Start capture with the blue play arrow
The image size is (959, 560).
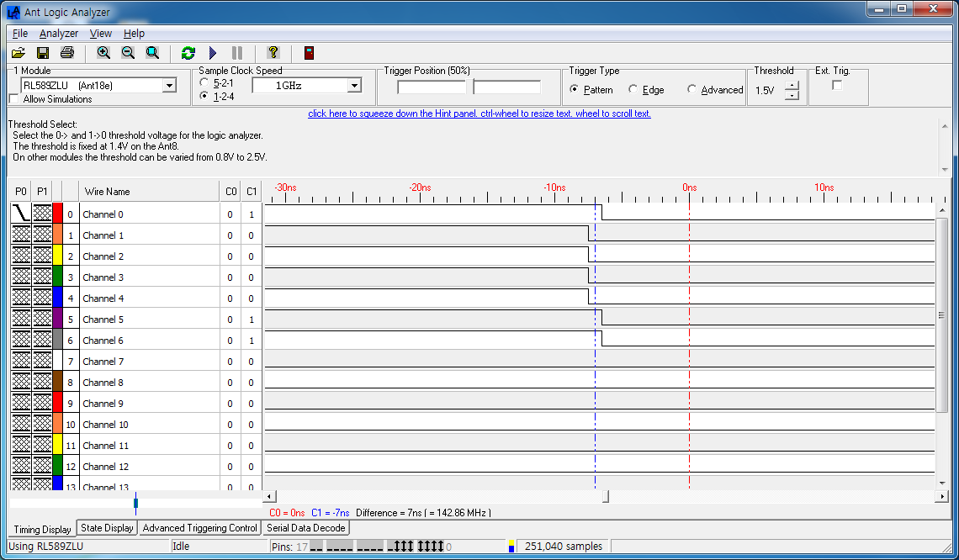click(213, 53)
